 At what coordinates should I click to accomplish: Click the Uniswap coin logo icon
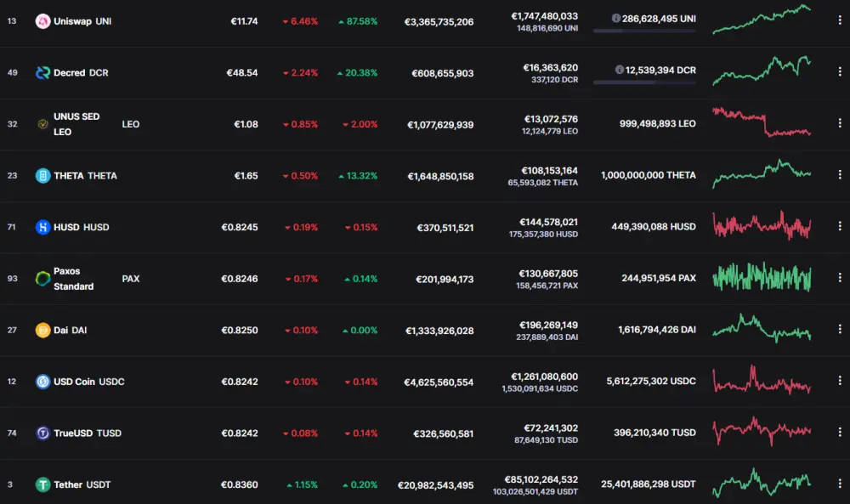point(42,21)
